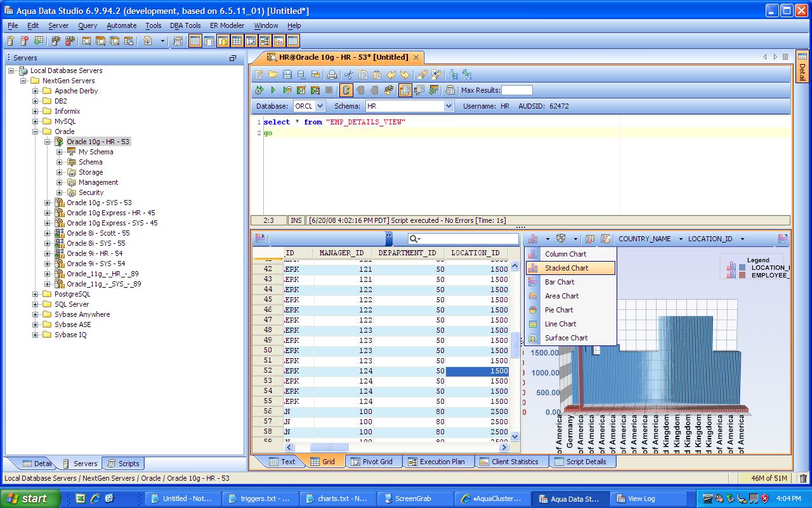Switch to the ScreenGrab taskbar item
Screen dimensions: 812x508
(x=415, y=498)
